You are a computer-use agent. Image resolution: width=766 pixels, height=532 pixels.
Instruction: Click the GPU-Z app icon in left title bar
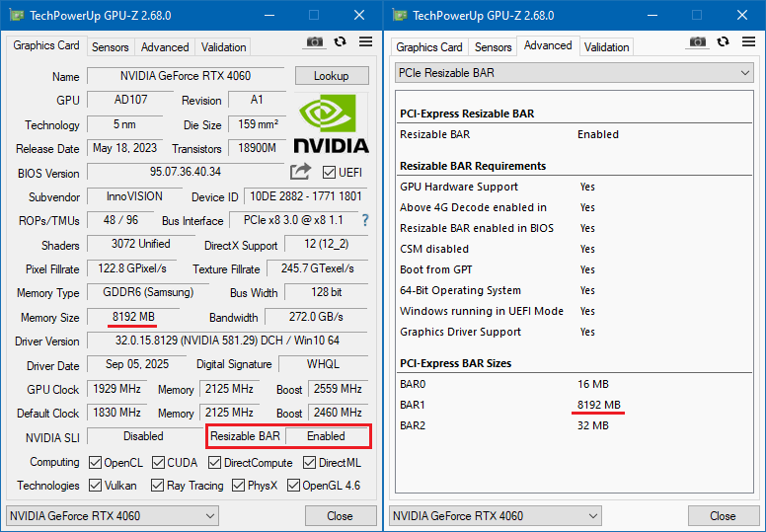click(x=16, y=15)
